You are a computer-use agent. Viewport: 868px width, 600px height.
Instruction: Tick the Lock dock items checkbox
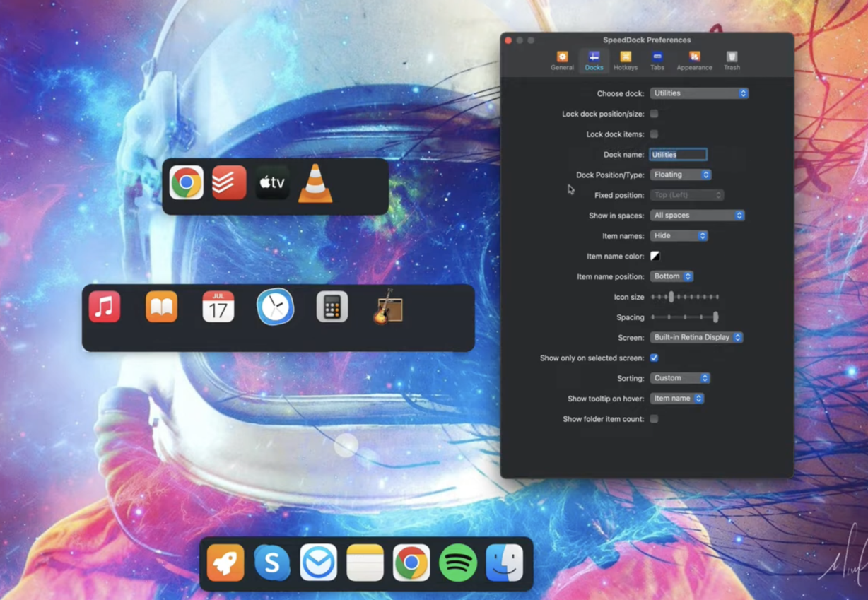point(655,134)
